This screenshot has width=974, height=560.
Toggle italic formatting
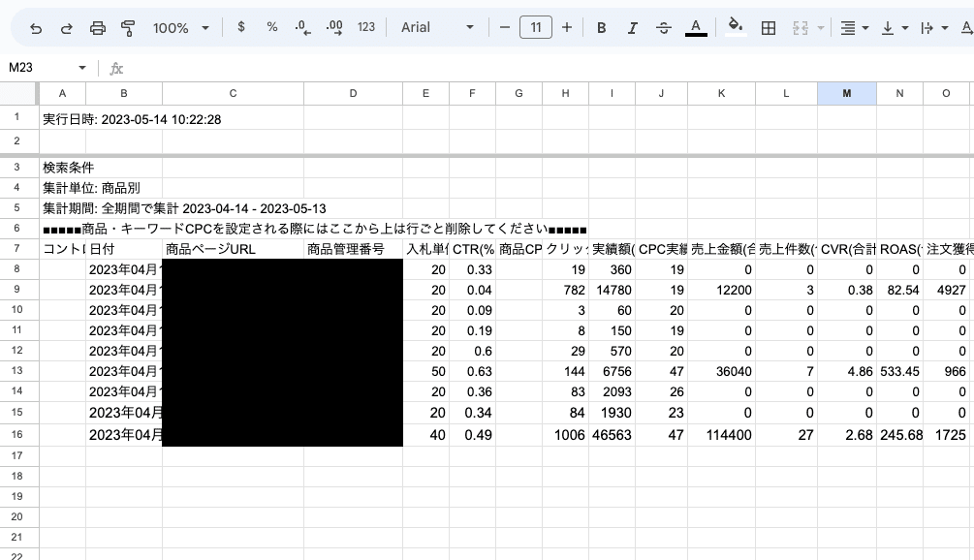point(632,28)
